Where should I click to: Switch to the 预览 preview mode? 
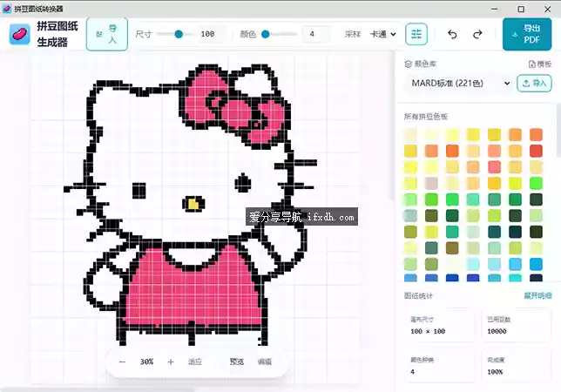coord(237,362)
